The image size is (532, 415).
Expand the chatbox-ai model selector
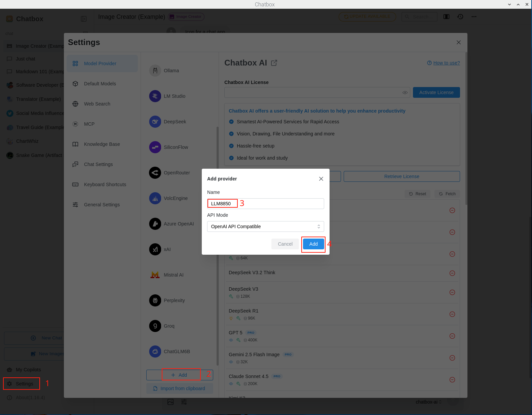pos(428,402)
